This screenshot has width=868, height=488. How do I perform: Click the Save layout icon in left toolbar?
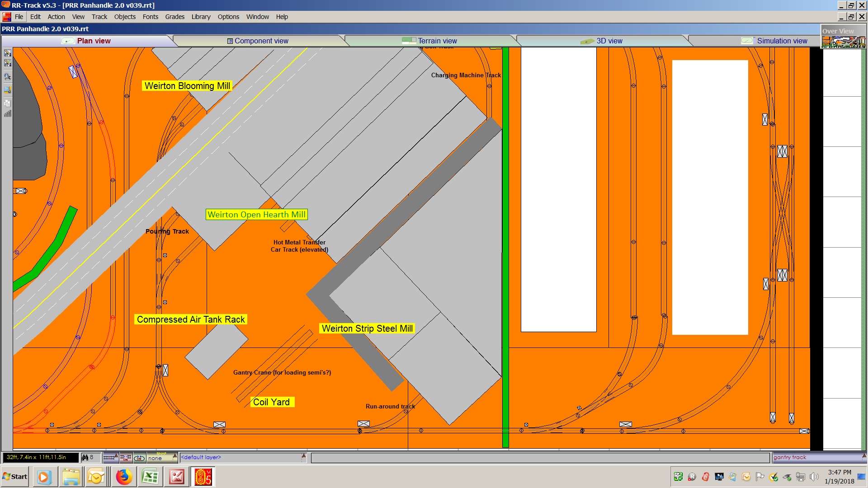pos(8,53)
